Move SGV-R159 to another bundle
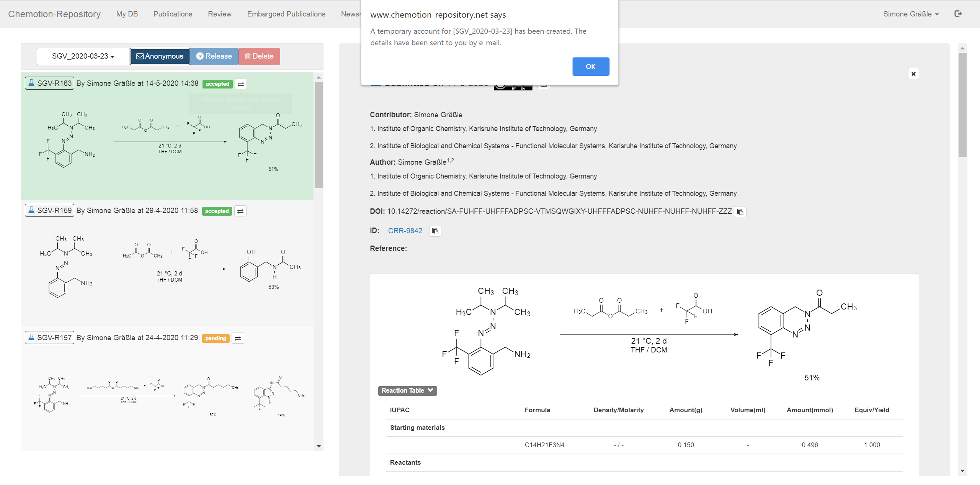The image size is (980, 485). (x=240, y=211)
